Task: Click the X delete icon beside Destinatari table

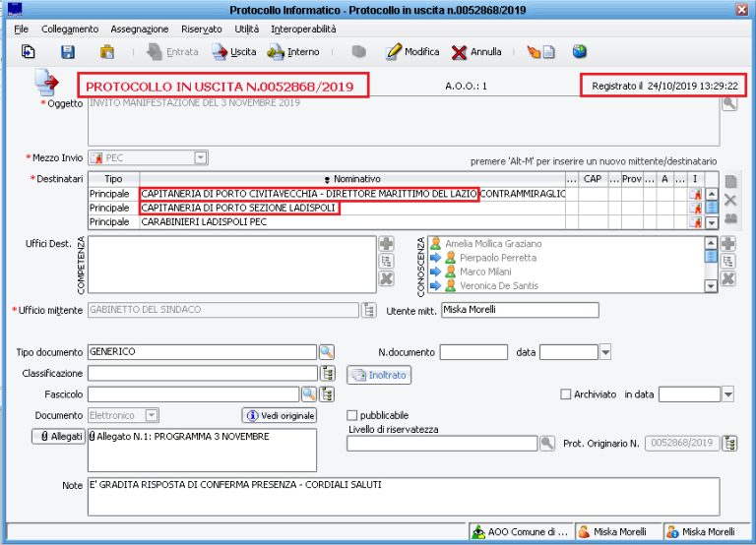Action: 730,200
